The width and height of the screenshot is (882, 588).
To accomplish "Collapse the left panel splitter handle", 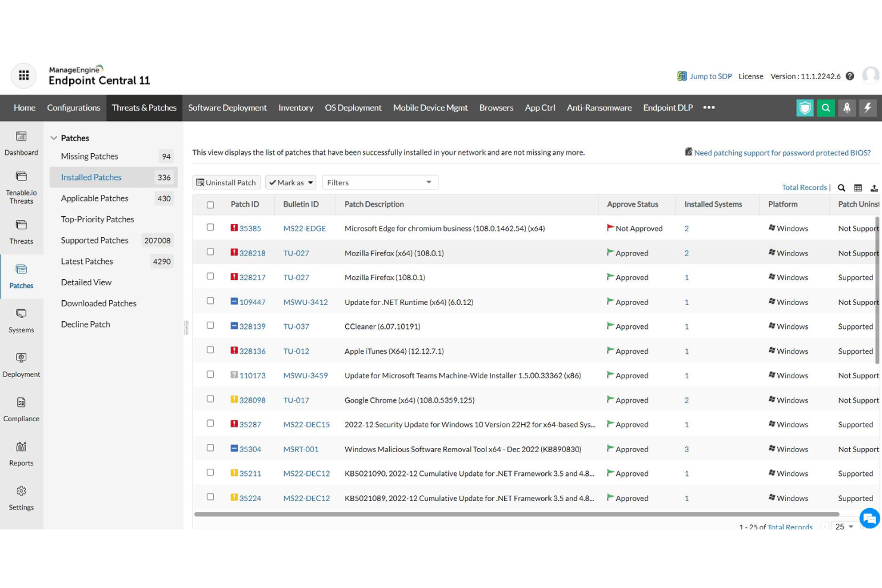I will click(x=187, y=328).
